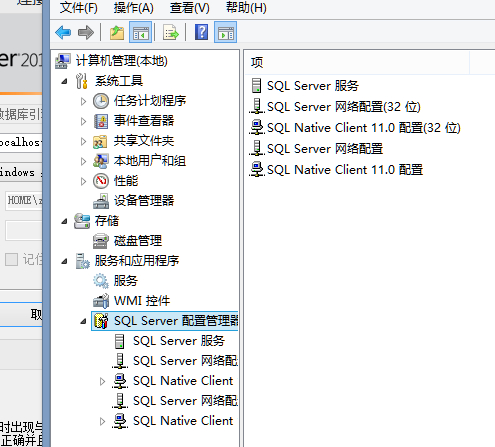Toggle the Show/Hide Action Pane icon
495x447 pixels.
click(226, 32)
